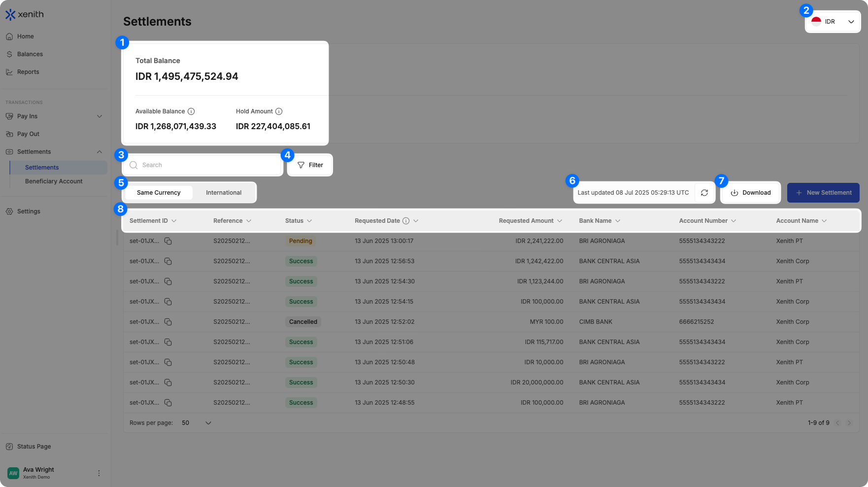Switch to Same Currency tab
This screenshot has width=868, height=487.
coord(159,193)
